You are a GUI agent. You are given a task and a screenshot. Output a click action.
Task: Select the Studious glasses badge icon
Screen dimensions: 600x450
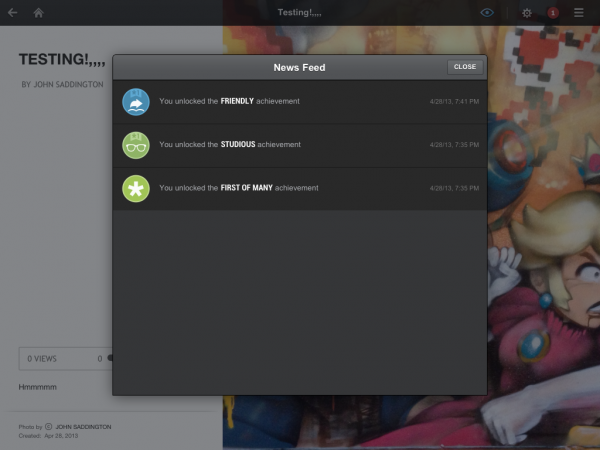pyautogui.click(x=136, y=145)
